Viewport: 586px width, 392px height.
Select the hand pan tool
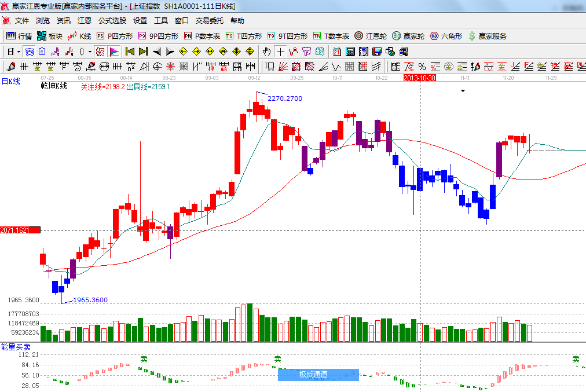(267, 51)
